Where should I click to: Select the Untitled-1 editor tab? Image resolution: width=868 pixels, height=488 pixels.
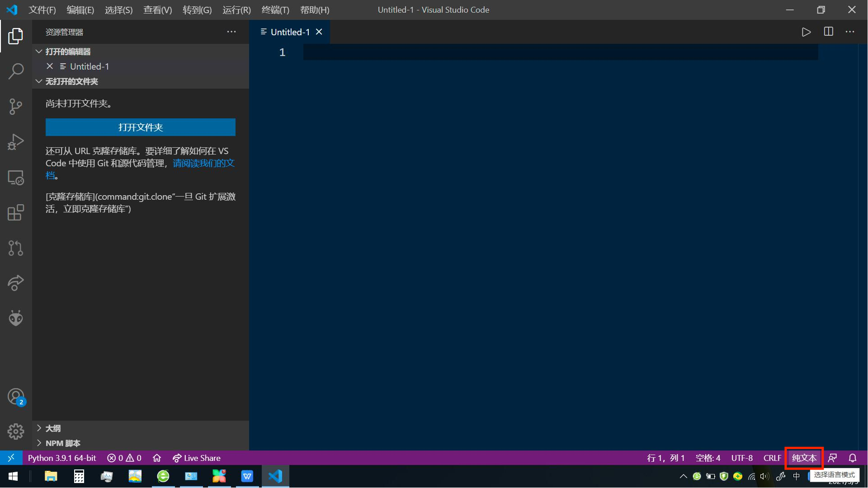(x=290, y=32)
